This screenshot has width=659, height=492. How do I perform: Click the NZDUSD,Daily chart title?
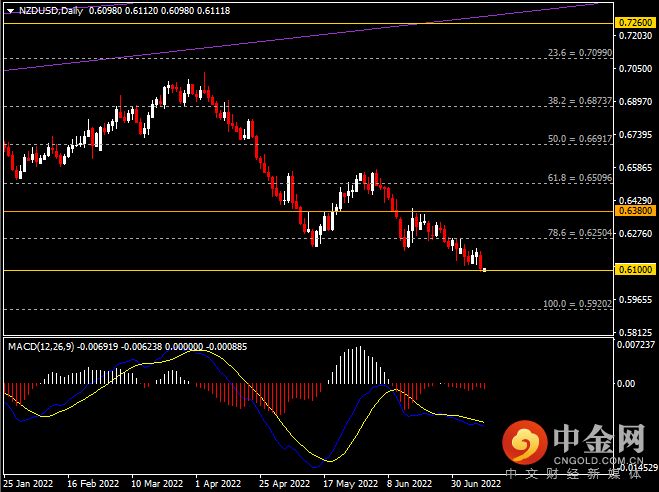(51, 11)
